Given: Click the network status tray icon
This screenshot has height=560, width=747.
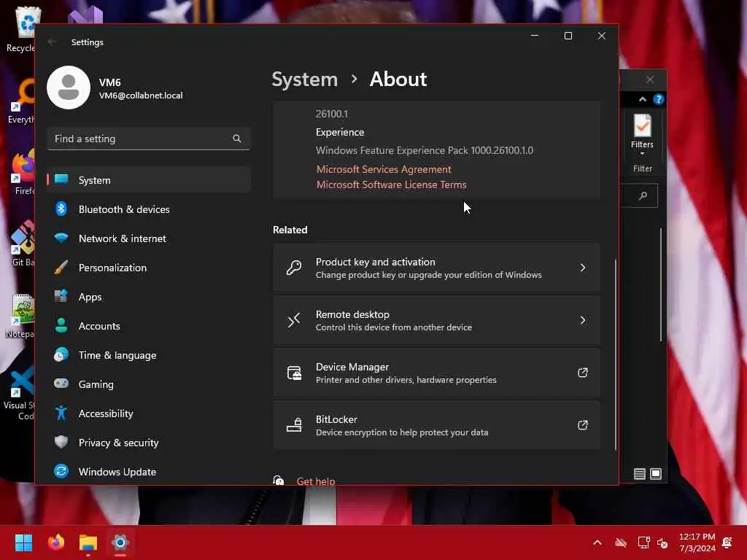Looking at the screenshot, I should coord(643,542).
